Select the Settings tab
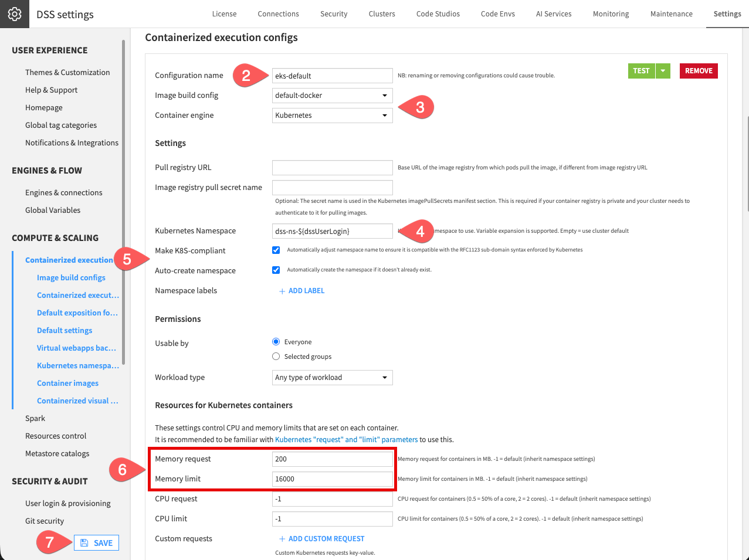Viewport: 749px width, 560px height. pos(727,14)
